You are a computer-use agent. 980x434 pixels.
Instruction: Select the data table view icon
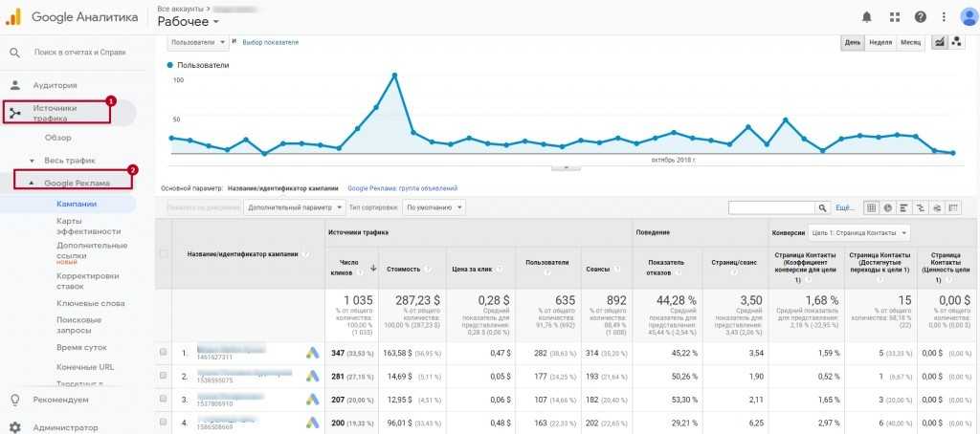coord(871,207)
